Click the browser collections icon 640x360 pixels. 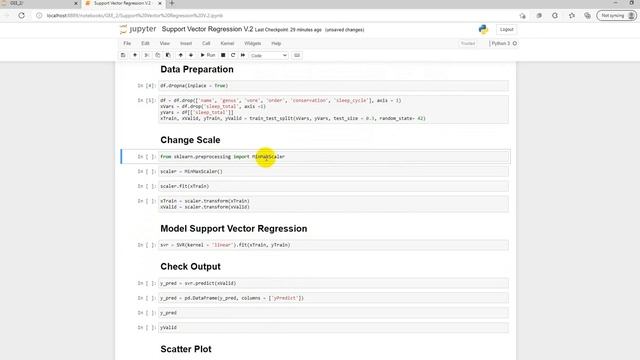click(587, 16)
